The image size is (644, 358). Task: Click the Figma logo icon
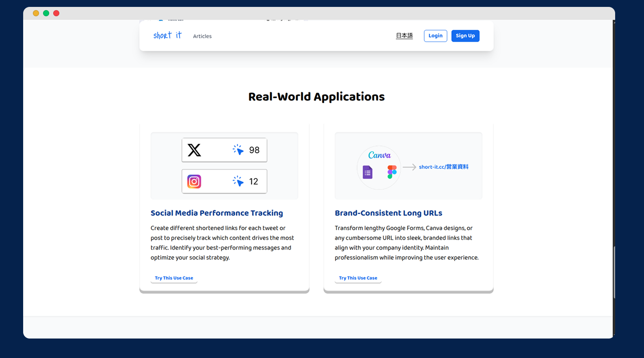coord(392,172)
